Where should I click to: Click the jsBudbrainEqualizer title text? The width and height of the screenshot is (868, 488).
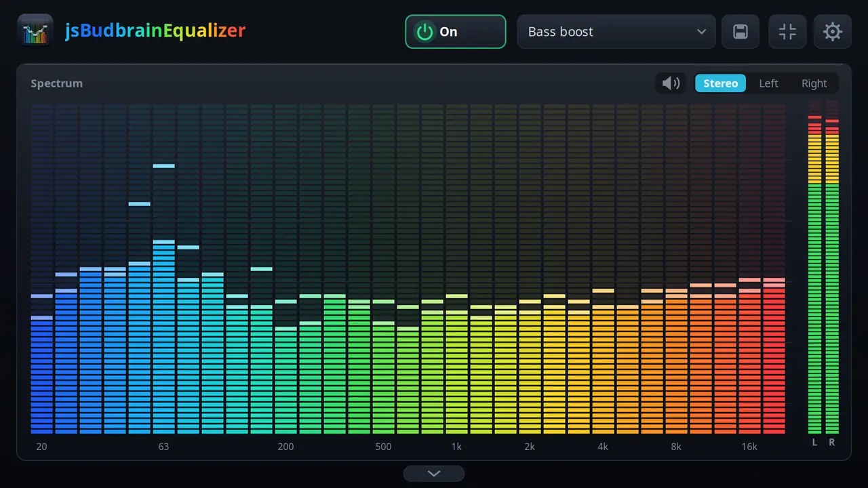point(155,31)
